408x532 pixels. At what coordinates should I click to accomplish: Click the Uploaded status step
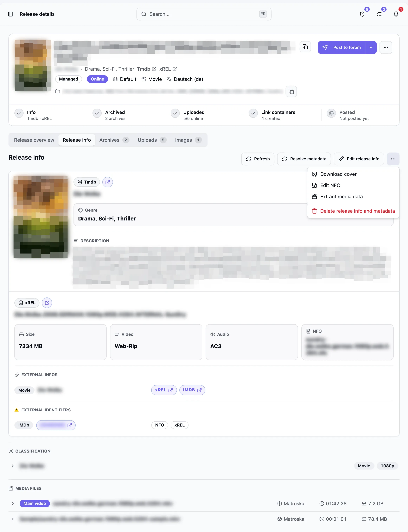click(x=188, y=115)
